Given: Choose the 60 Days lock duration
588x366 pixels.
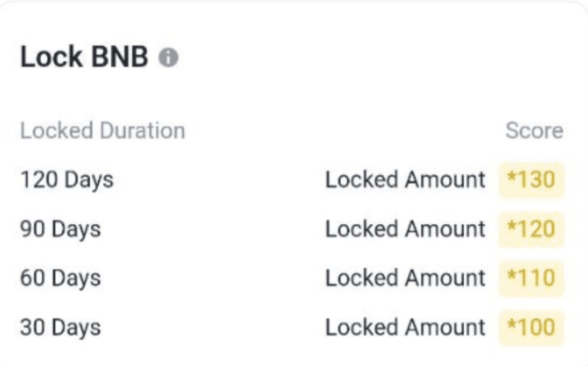Looking at the screenshot, I should coord(60,278).
